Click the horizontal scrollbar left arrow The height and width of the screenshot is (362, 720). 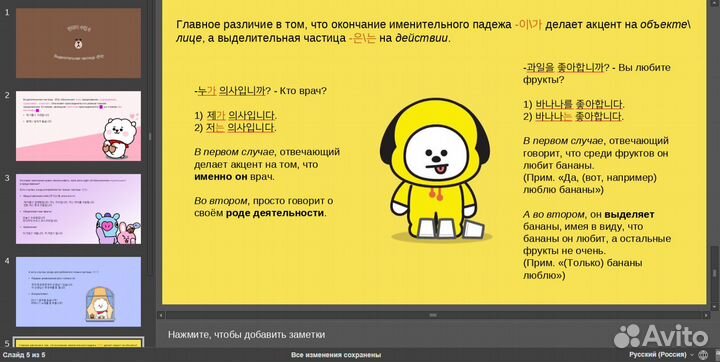pos(161,315)
